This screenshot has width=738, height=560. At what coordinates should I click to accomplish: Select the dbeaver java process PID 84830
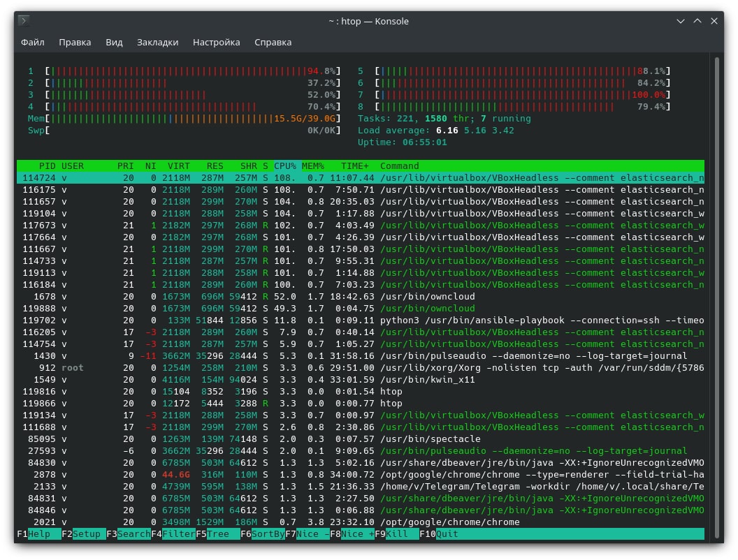pos(361,463)
